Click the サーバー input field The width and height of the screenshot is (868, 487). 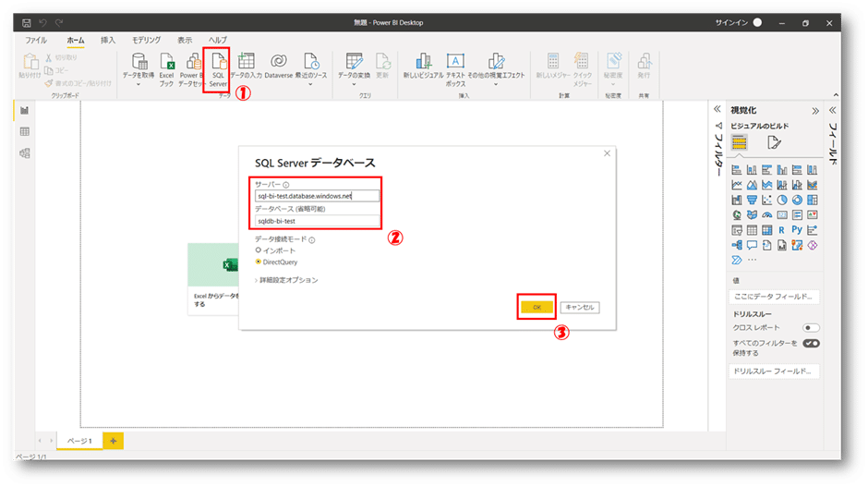coord(317,196)
